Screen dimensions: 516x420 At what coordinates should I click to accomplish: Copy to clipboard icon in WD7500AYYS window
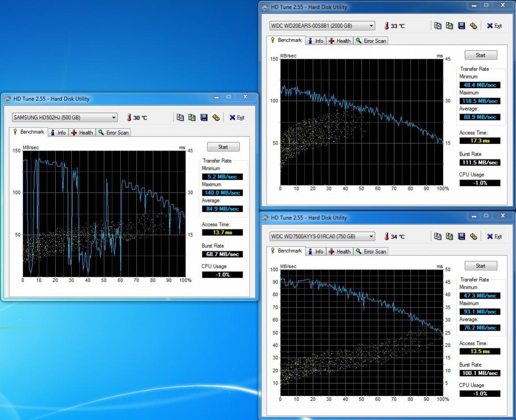pyautogui.click(x=438, y=236)
